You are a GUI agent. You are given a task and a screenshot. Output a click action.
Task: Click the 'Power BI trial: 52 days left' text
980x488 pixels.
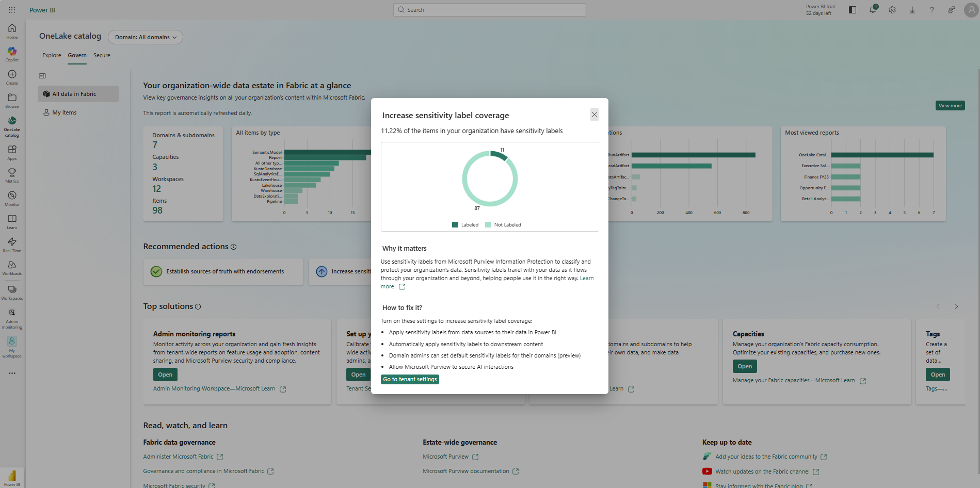pos(821,10)
